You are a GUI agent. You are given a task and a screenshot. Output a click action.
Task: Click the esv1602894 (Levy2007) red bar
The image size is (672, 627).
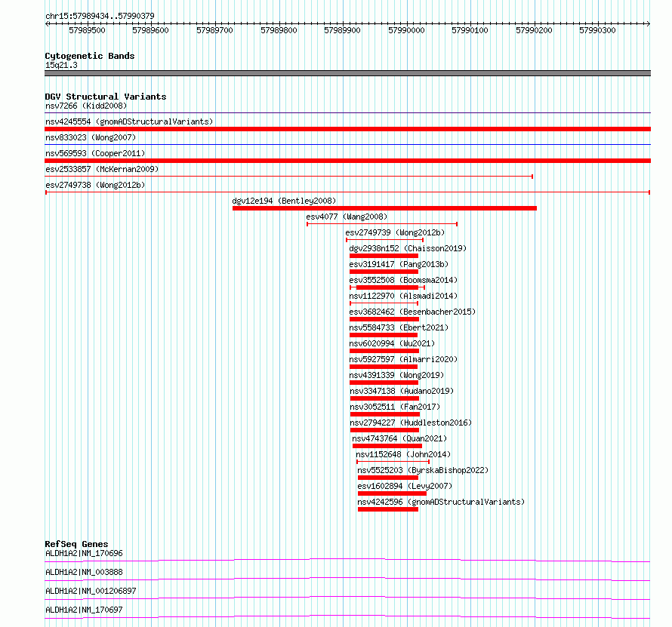392,493
